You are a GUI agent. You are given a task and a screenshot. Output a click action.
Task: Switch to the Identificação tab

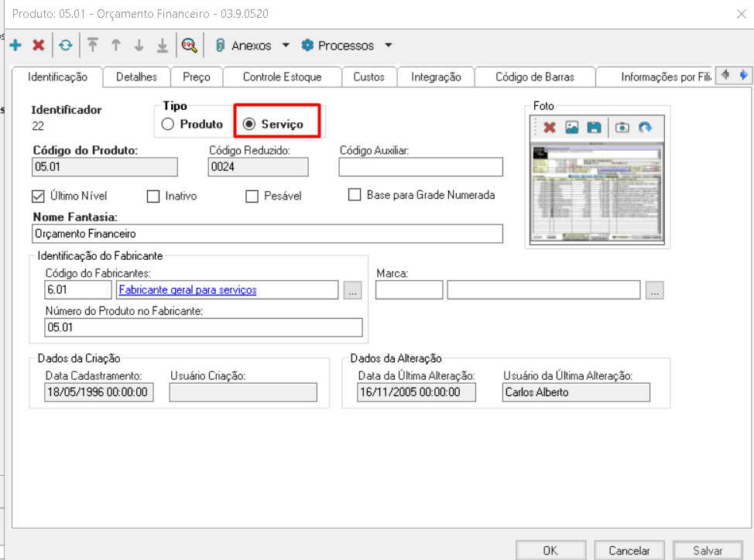57,77
